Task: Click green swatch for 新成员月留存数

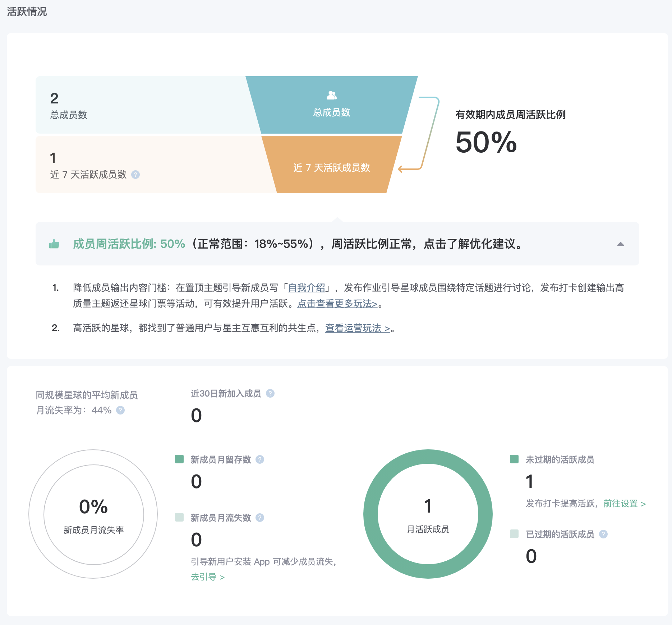Action: [x=179, y=459]
